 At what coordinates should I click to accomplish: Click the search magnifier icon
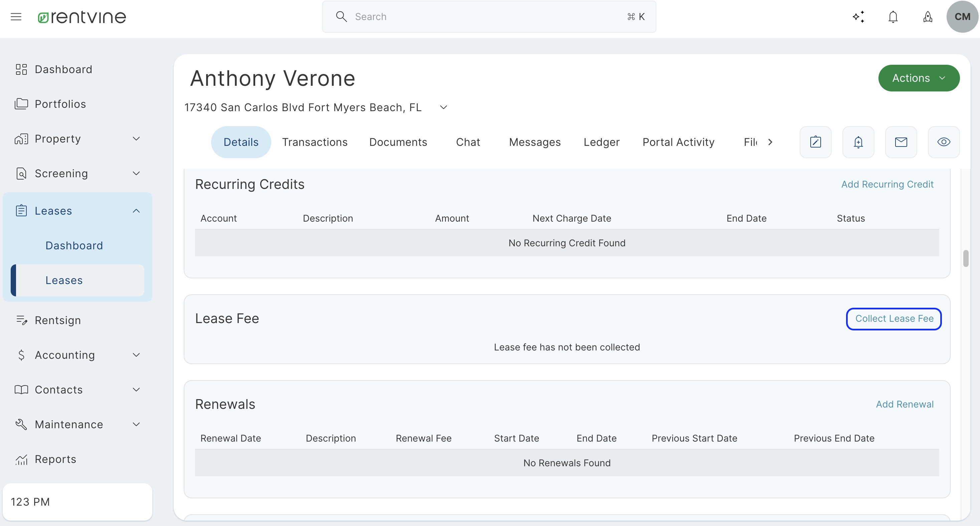coord(341,17)
